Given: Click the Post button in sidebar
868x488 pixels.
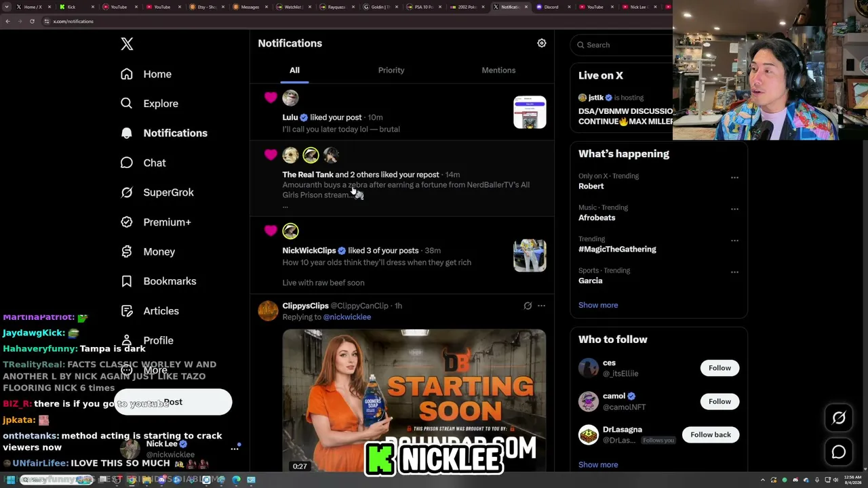Looking at the screenshot, I should pyautogui.click(x=173, y=402).
